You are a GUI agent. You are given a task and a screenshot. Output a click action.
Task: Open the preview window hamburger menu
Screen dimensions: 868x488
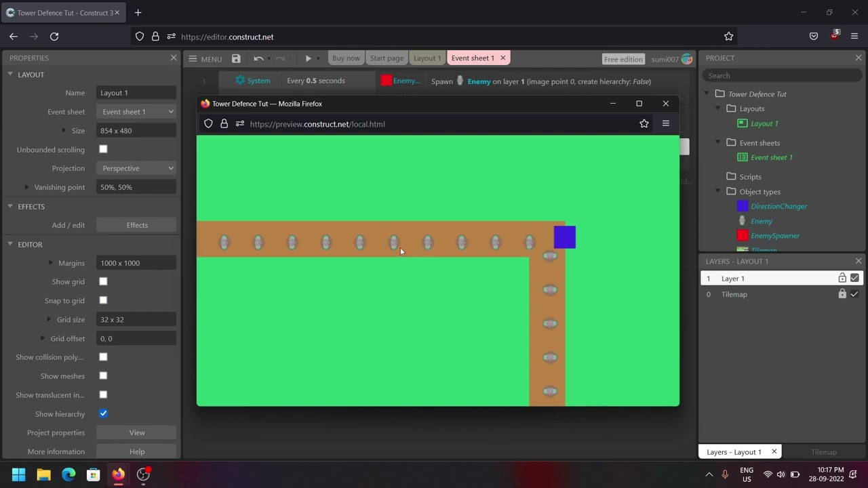tap(666, 123)
